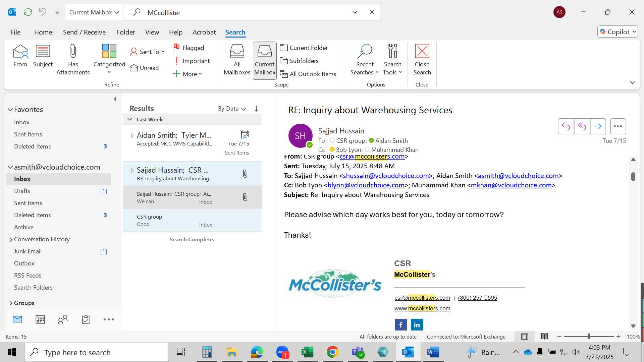Open the File menu
Screen dimensions: 644x362
pos(15,32)
